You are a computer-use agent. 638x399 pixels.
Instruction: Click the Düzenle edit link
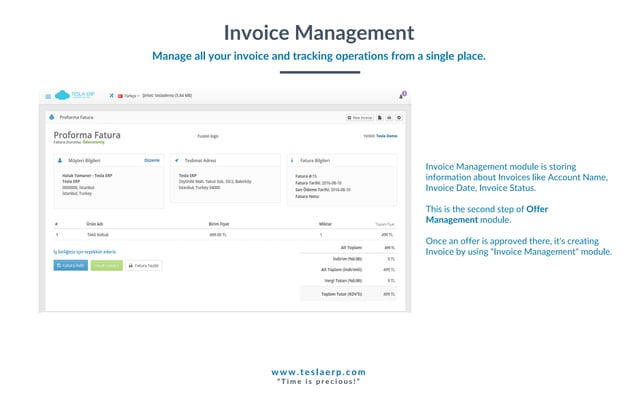pyautogui.click(x=152, y=160)
